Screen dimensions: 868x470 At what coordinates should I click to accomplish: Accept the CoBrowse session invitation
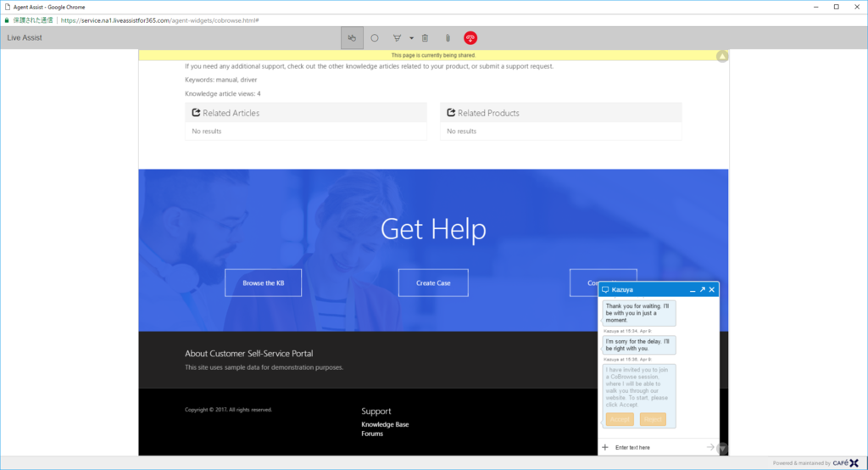pyautogui.click(x=620, y=420)
